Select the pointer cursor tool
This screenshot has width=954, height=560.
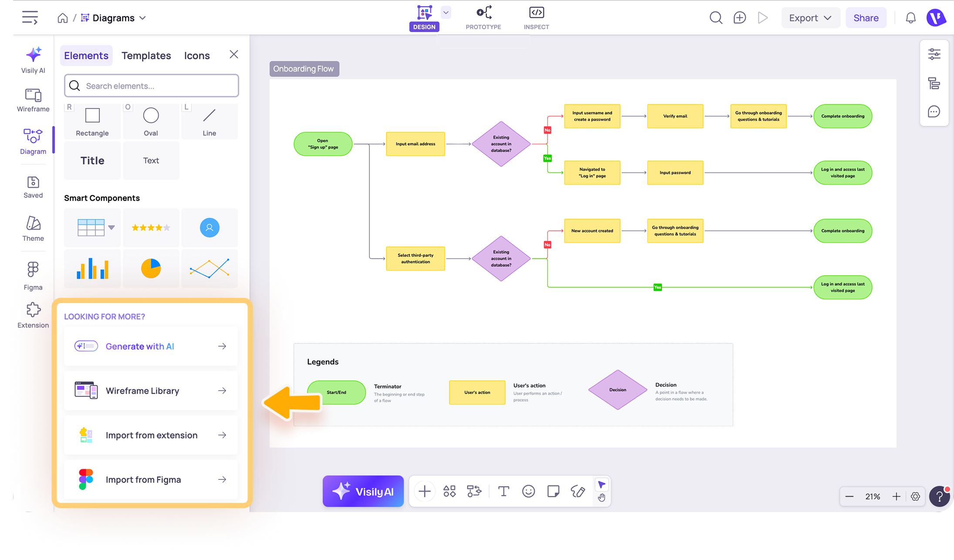tap(602, 485)
